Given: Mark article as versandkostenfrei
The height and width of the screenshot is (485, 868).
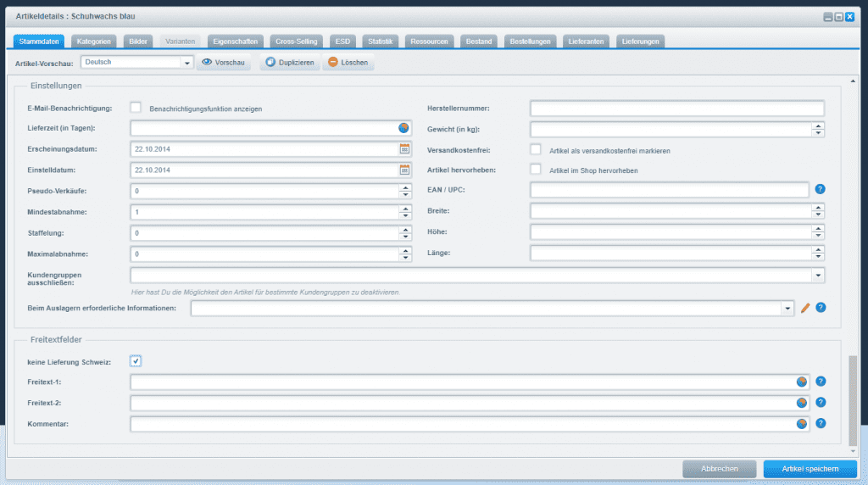Looking at the screenshot, I should click(536, 149).
